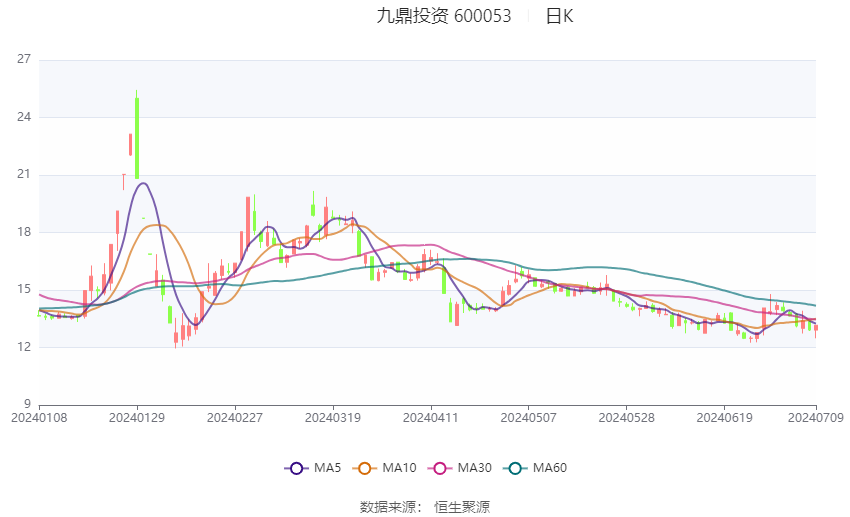Click the y-axis value 12
The width and height of the screenshot is (850, 517).
tap(24, 347)
